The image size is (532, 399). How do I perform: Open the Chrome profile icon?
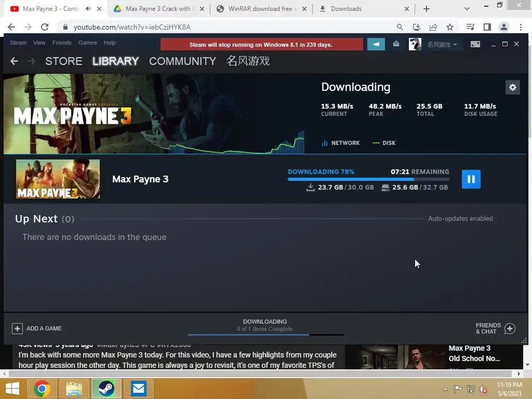(504, 27)
